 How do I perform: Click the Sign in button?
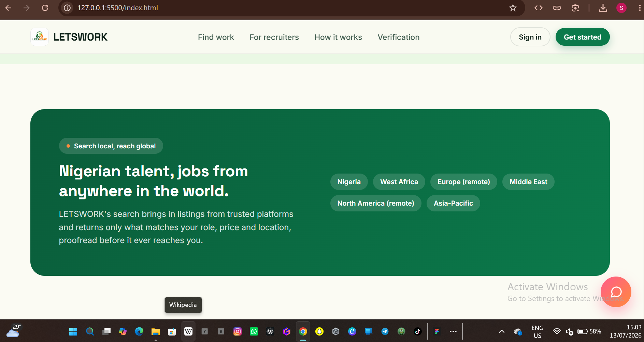(x=530, y=37)
